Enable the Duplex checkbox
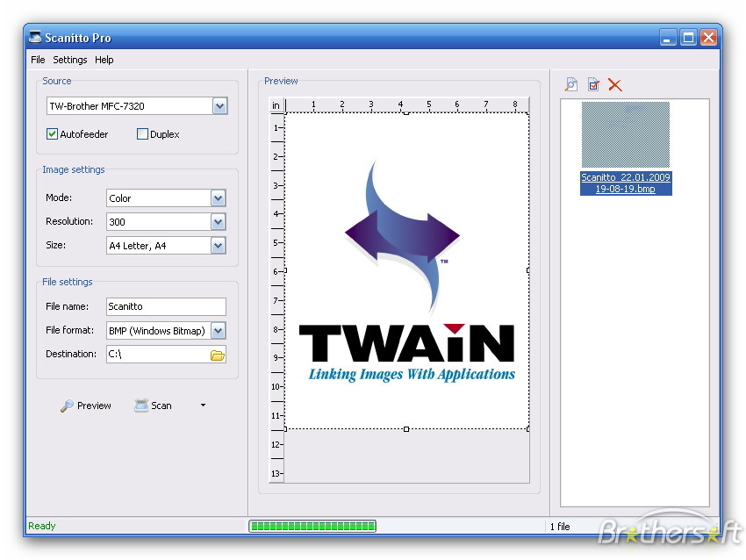This screenshot has width=746, height=560. pos(142,134)
